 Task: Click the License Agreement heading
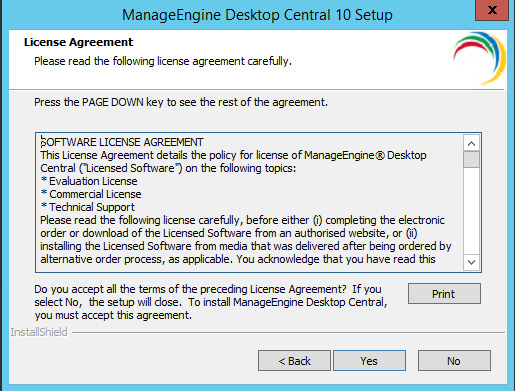[78, 42]
